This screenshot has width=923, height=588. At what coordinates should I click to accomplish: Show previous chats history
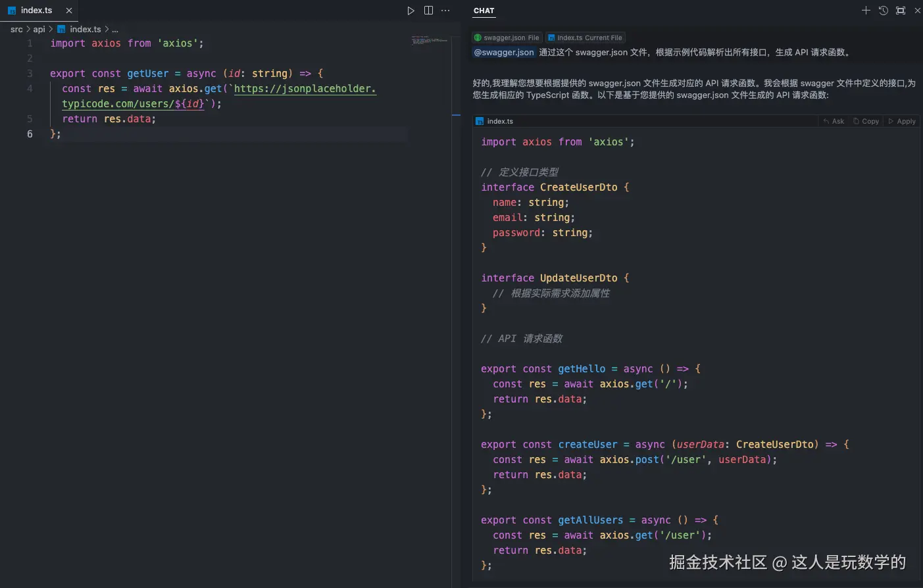pos(883,11)
